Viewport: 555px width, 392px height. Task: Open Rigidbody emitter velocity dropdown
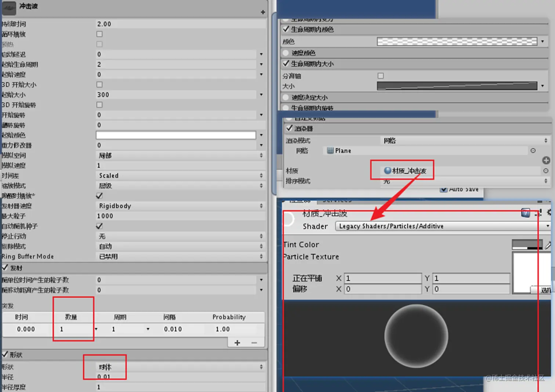181,206
